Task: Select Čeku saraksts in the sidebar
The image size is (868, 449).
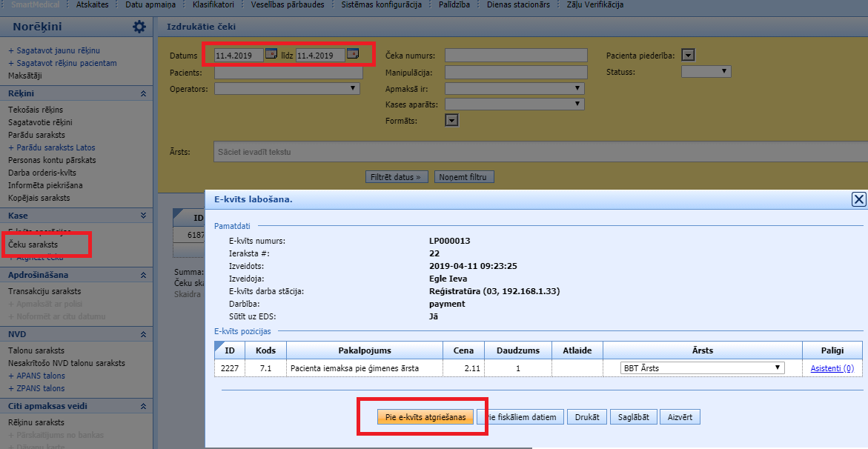Action: tap(33, 245)
